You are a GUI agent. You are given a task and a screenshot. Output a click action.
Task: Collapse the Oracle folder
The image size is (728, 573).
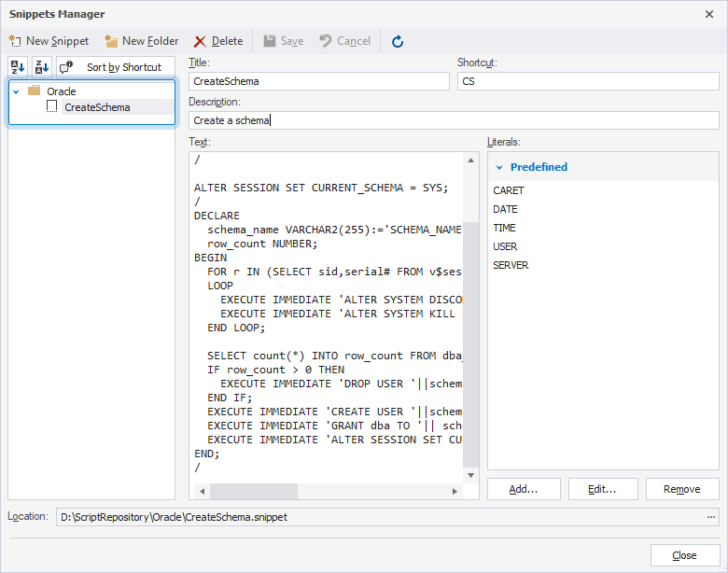pyautogui.click(x=16, y=91)
